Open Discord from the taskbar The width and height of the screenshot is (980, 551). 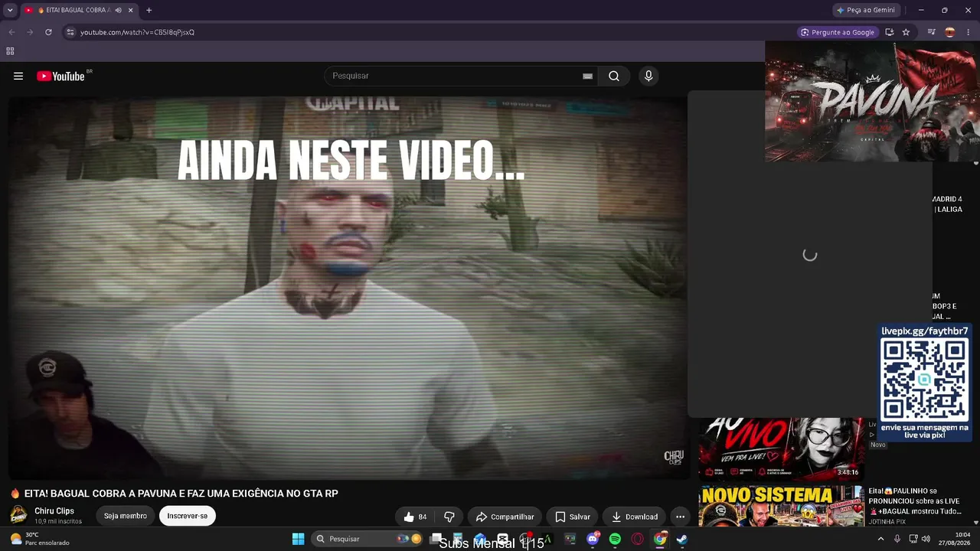[593, 539]
